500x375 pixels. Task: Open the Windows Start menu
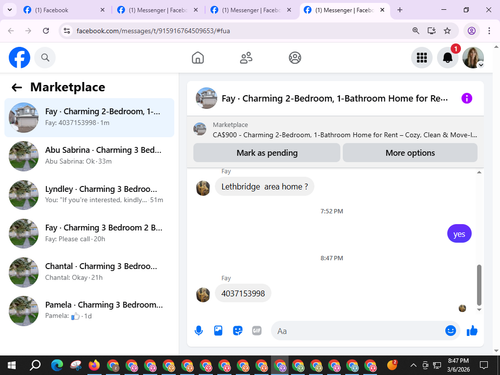pos(11,366)
